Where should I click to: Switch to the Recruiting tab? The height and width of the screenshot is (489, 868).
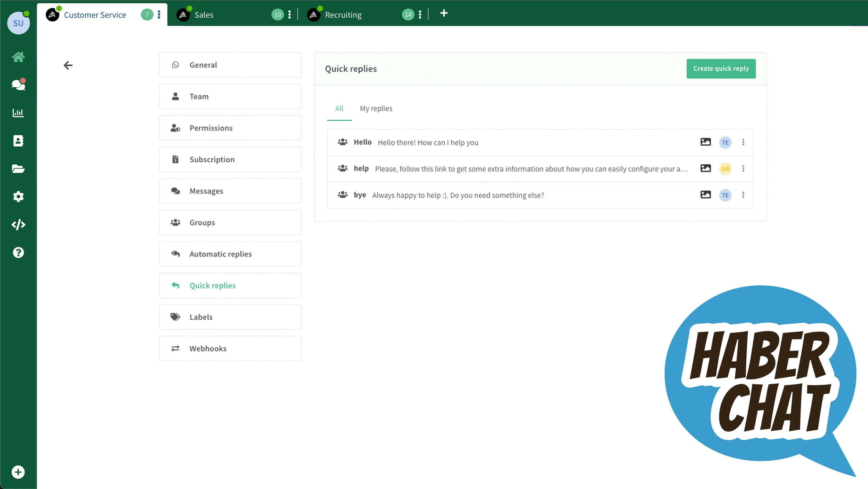pos(343,15)
